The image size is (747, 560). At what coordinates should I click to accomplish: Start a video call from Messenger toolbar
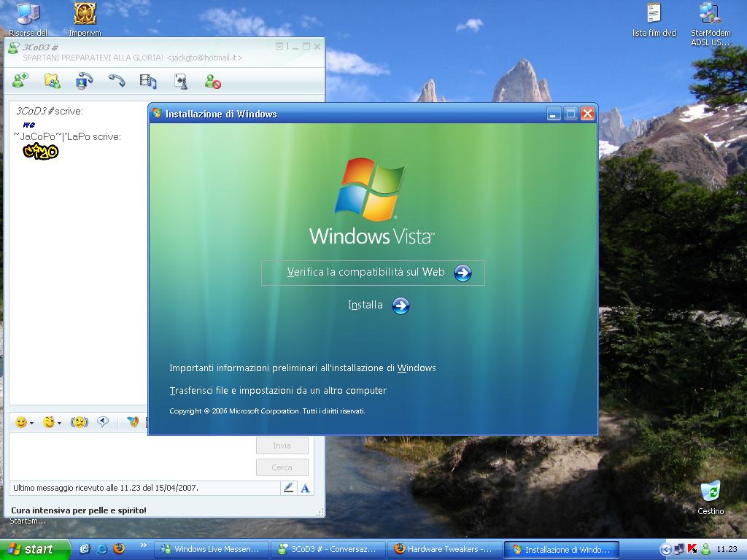[85, 81]
